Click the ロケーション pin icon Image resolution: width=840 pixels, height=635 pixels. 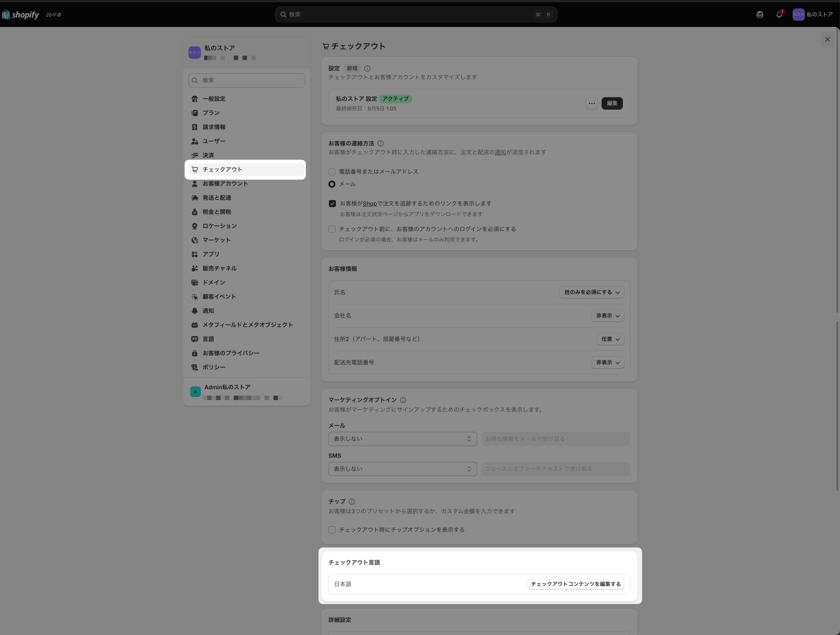pos(194,226)
